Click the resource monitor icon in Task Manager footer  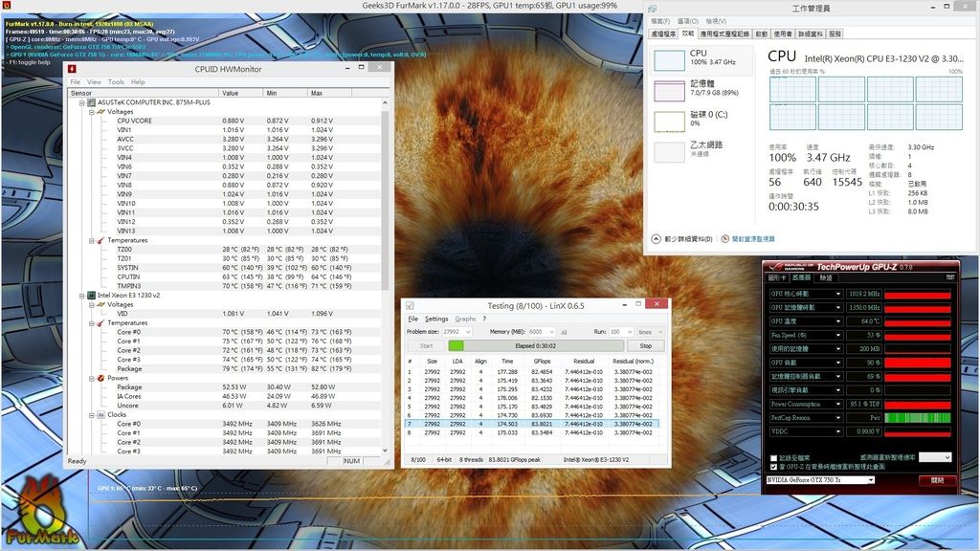point(725,238)
